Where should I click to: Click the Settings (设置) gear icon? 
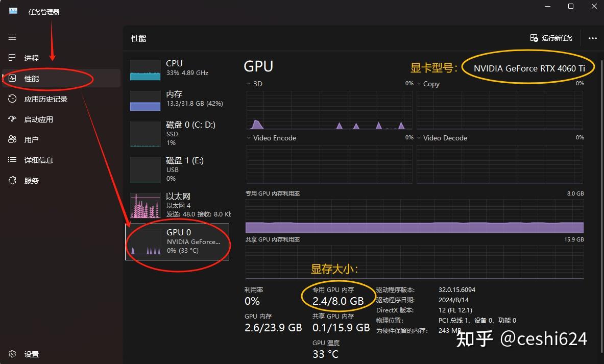(12, 354)
